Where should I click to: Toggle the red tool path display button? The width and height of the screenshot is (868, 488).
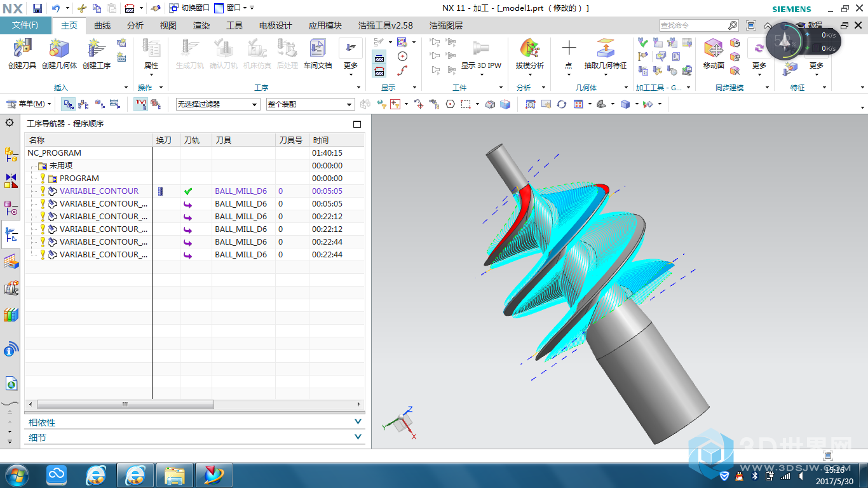tap(140, 104)
